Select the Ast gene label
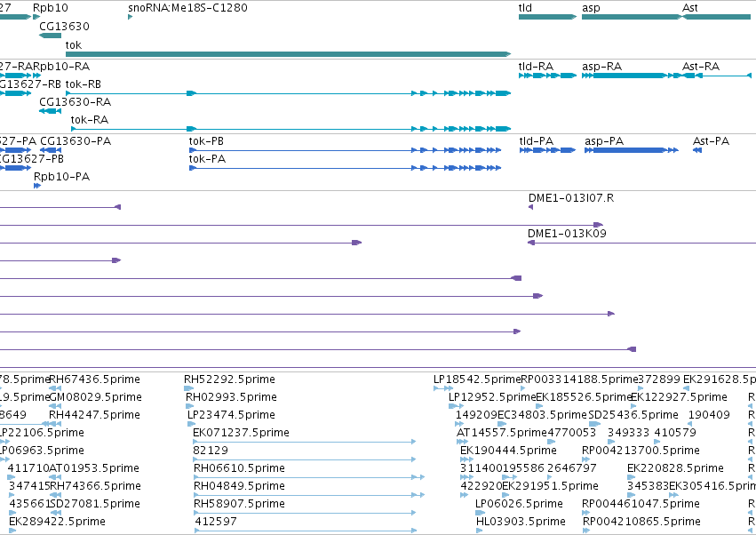The height and width of the screenshot is (535, 756). [690, 8]
